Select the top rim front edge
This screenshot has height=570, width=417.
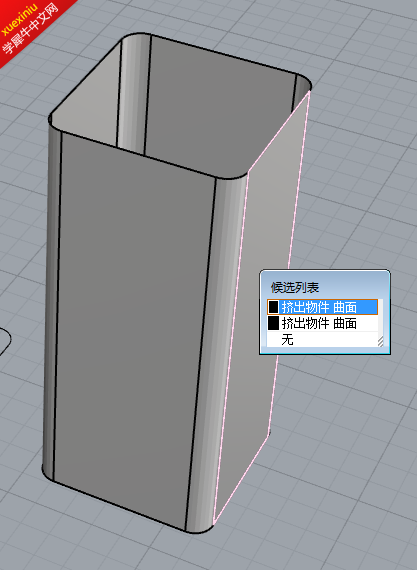138,155
